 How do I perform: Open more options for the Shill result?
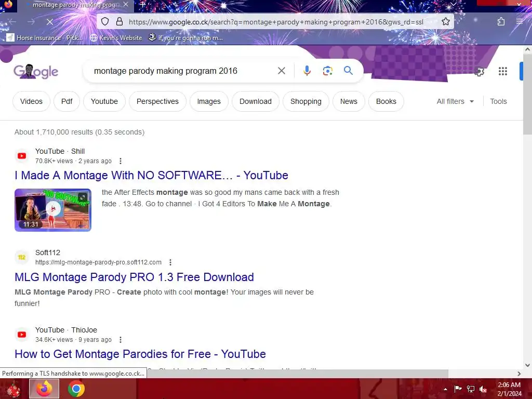coord(121,161)
